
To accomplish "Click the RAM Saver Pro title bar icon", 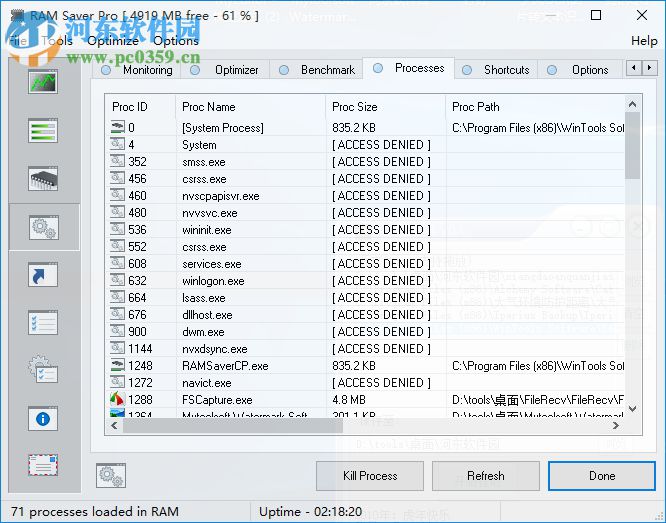I will (17, 16).
